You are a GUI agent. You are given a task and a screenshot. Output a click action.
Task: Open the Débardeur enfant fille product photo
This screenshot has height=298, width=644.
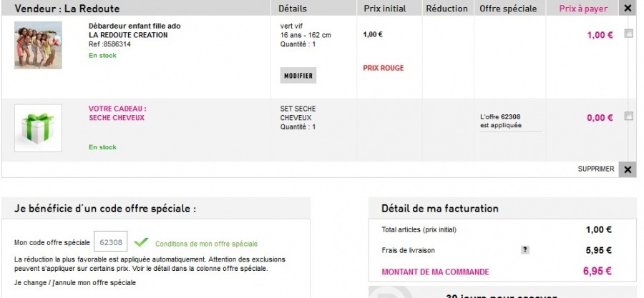(x=38, y=44)
